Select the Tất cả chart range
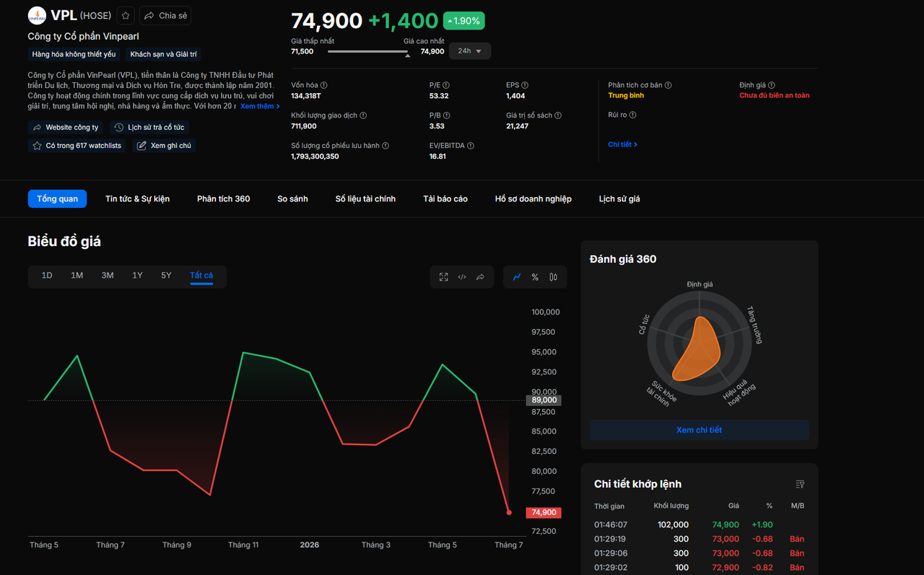This screenshot has width=924, height=575. (x=201, y=276)
